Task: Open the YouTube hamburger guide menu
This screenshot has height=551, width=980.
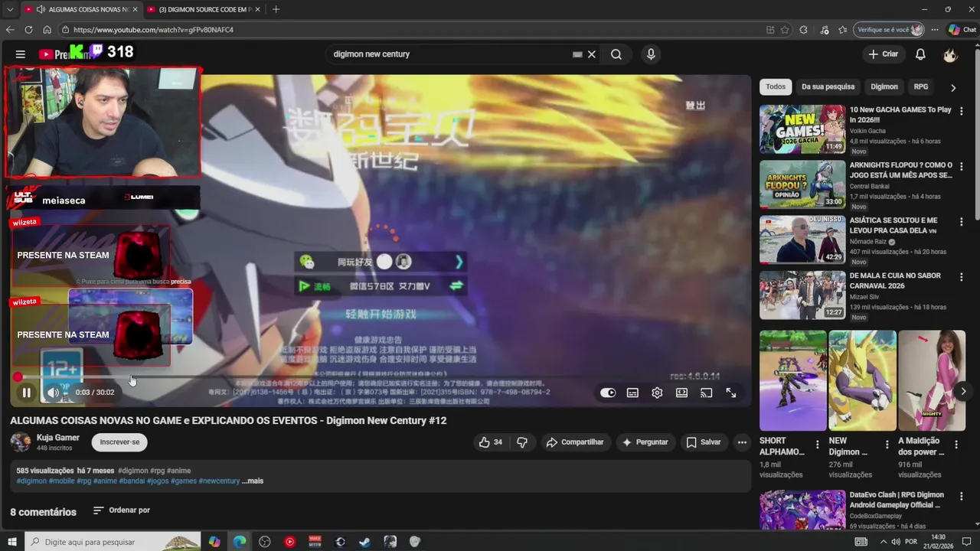Action: click(21, 54)
